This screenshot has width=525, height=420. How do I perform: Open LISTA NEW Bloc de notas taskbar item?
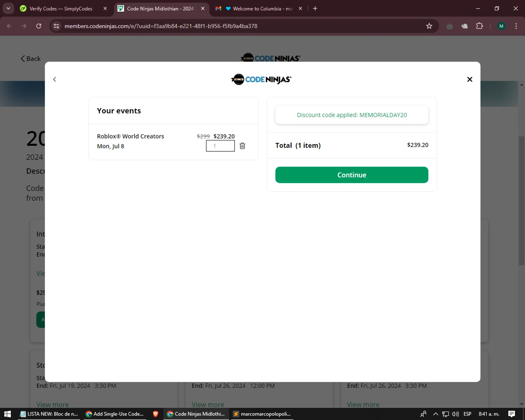pos(49,414)
